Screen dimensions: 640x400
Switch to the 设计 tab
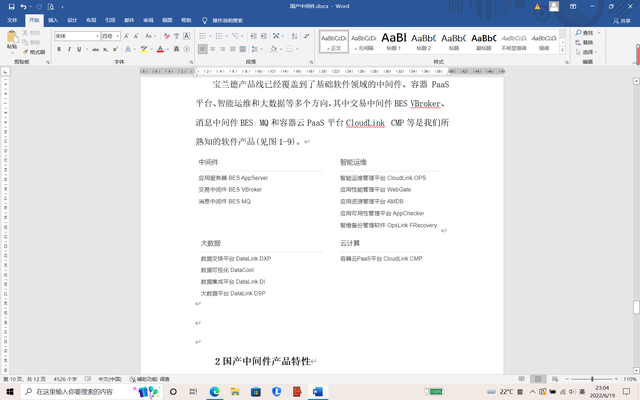[x=72, y=20]
